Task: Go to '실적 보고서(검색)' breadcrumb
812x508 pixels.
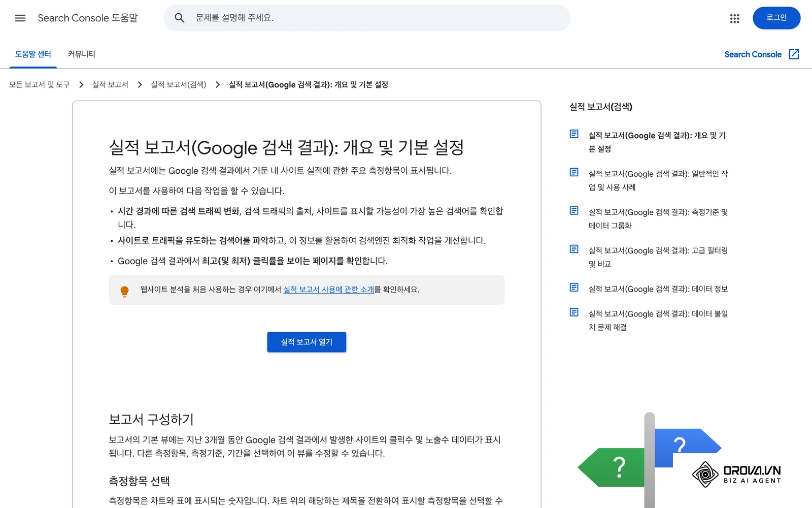Action: click(x=179, y=85)
